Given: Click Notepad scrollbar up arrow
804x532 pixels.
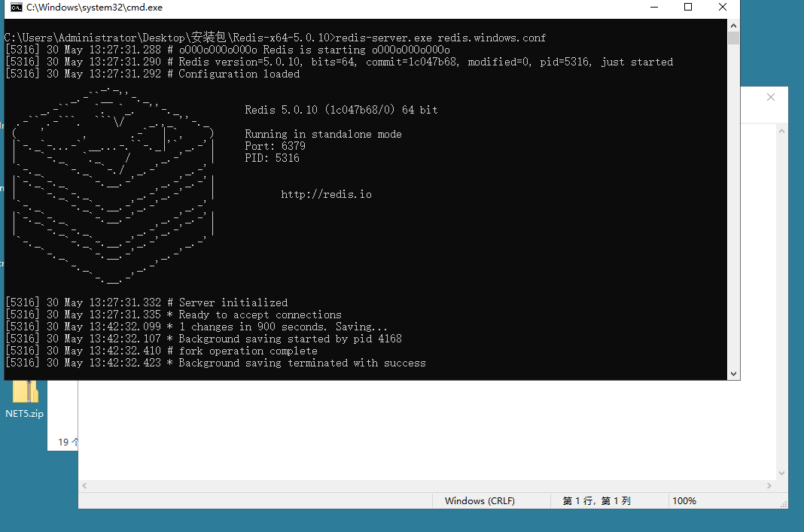Looking at the screenshot, I should [x=781, y=131].
